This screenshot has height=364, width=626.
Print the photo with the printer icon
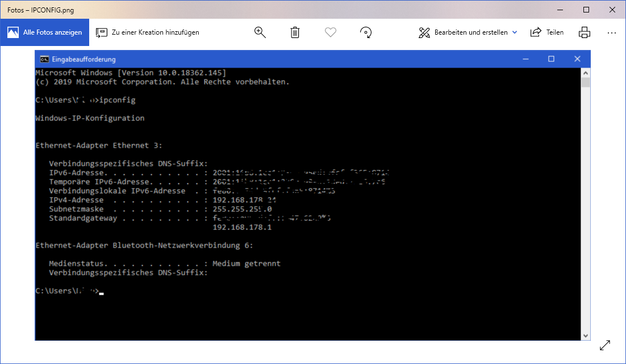[585, 32]
